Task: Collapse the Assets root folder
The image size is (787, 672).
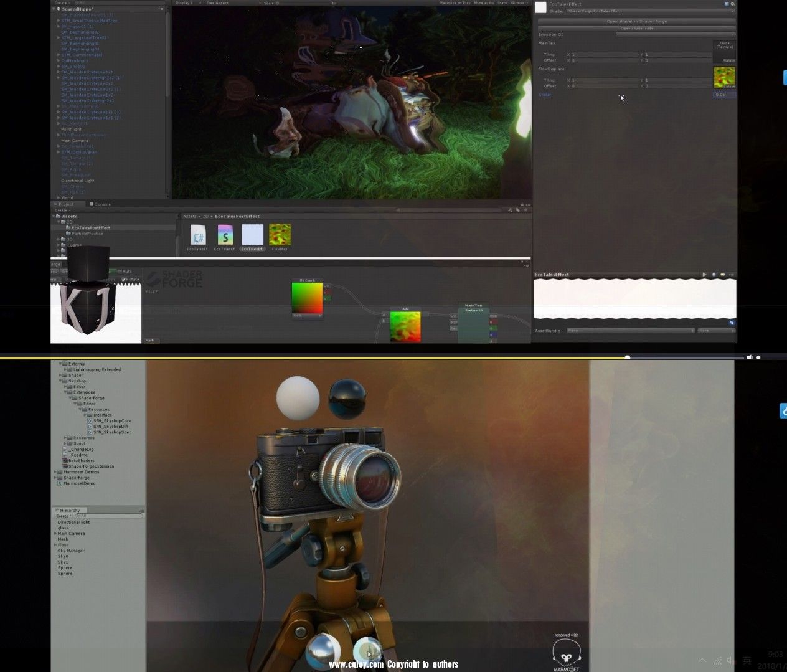Action: pyautogui.click(x=54, y=216)
